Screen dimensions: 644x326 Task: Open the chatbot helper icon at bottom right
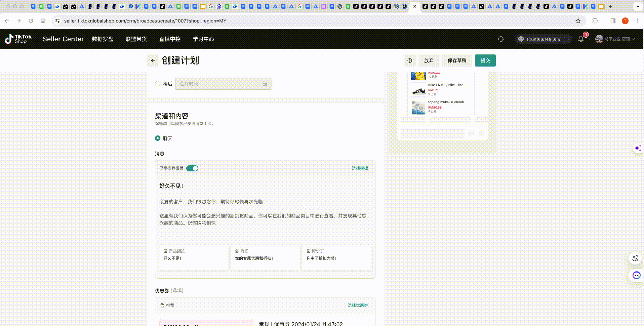point(636,275)
